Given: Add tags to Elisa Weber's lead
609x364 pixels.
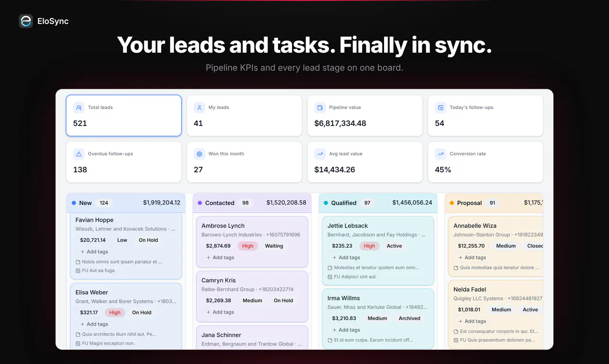Looking at the screenshot, I should pos(94,324).
